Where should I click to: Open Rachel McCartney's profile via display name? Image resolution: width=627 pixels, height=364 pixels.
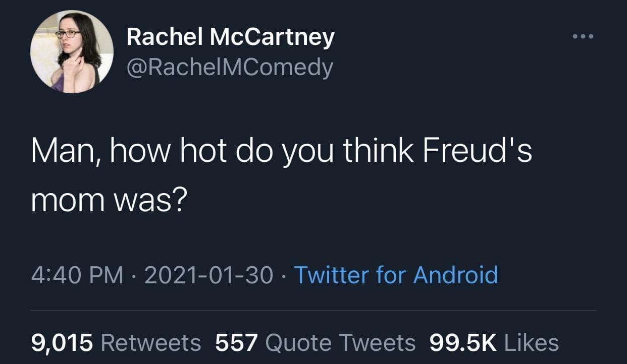click(x=230, y=36)
